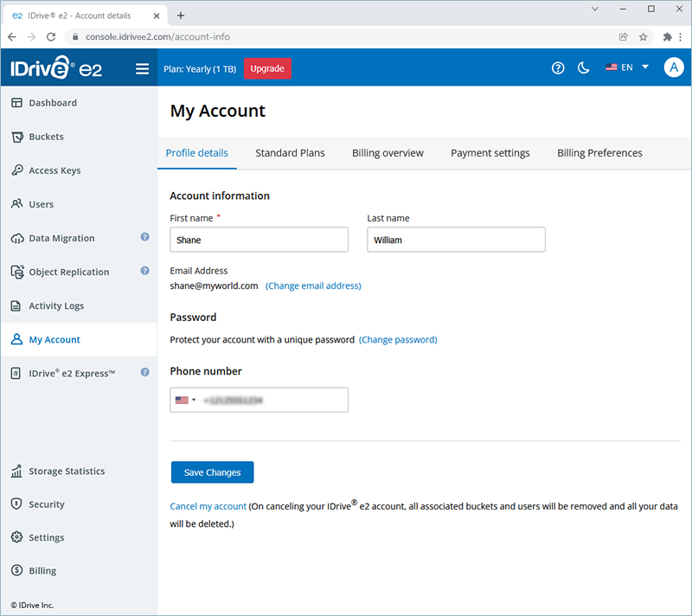
Task: Open the profile avatar A menu
Action: [x=674, y=67]
